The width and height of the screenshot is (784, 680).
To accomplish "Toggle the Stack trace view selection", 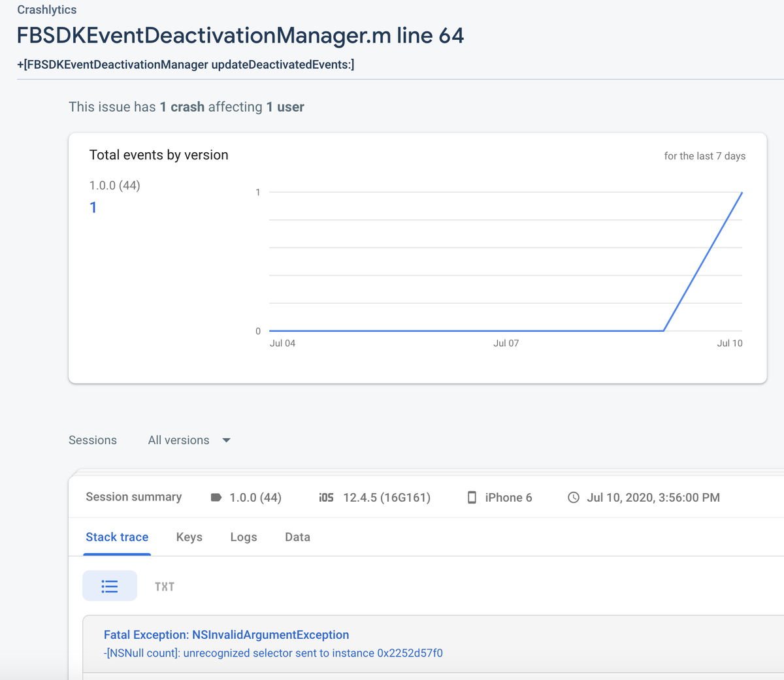I will pyautogui.click(x=117, y=537).
